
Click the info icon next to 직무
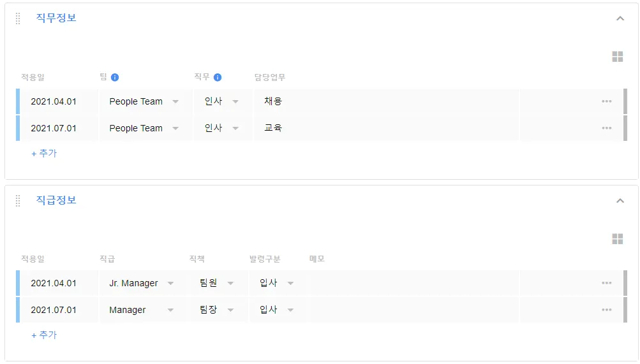pos(218,78)
